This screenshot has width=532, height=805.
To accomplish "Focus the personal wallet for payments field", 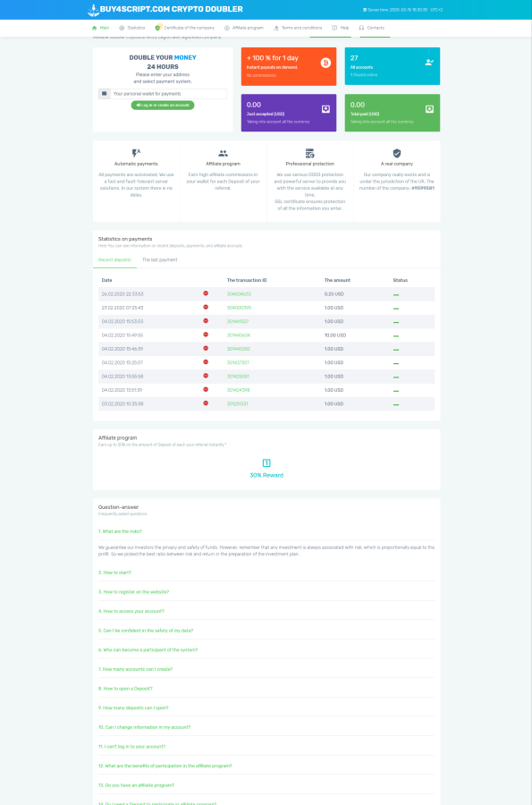I will pos(169,93).
